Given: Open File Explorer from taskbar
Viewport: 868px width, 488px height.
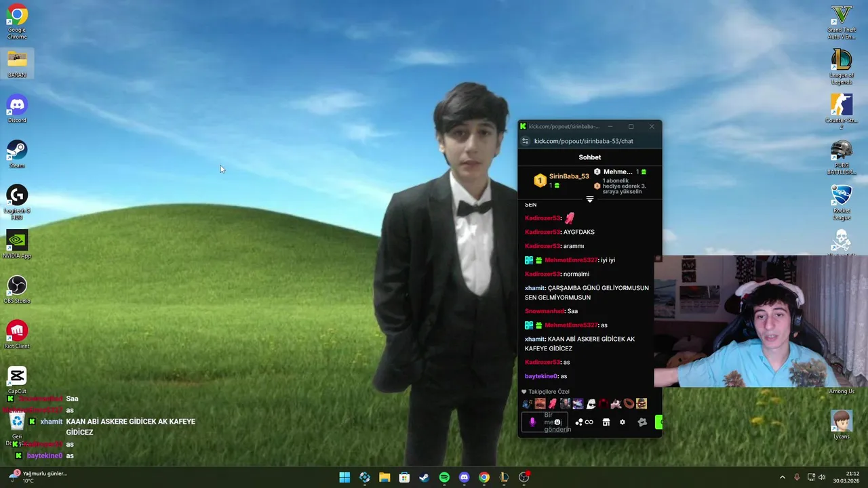Looking at the screenshot, I should (384, 477).
